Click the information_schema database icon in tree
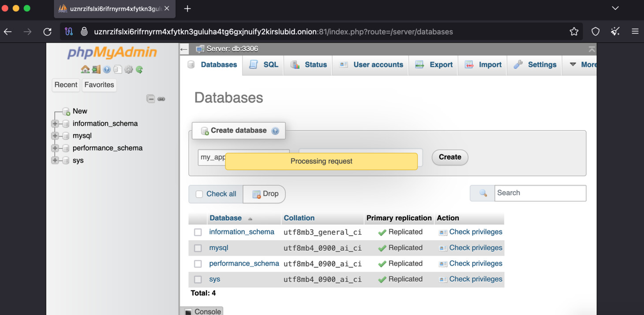The image size is (644, 315). (66, 124)
